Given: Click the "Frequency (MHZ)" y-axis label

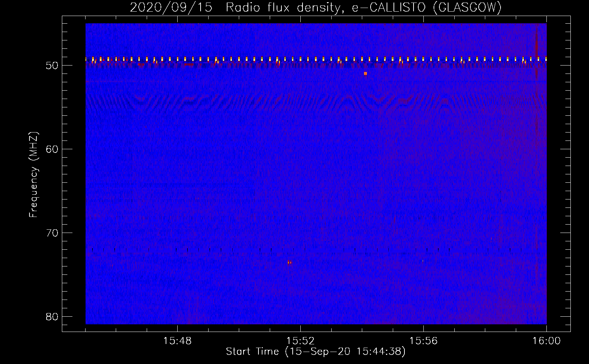Looking at the screenshot, I should (33, 175).
